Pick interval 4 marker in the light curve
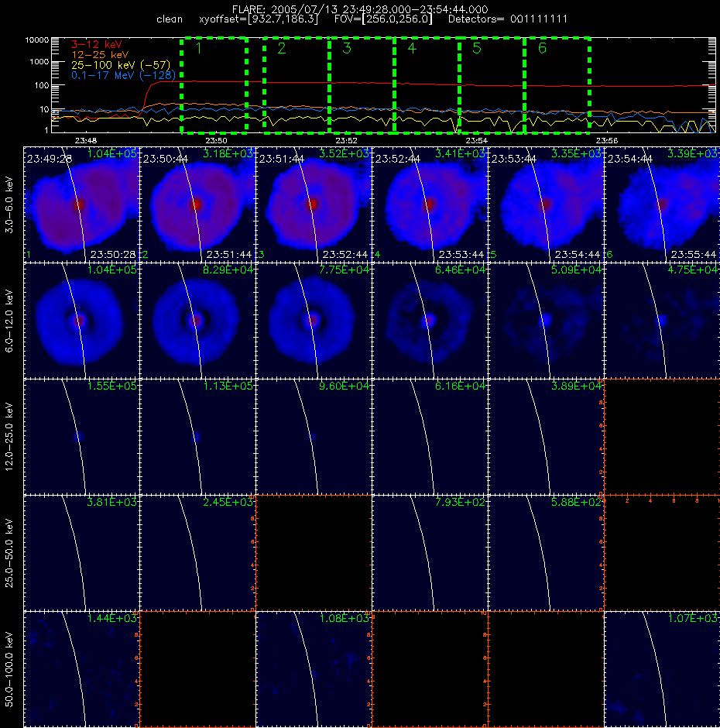 (x=412, y=48)
